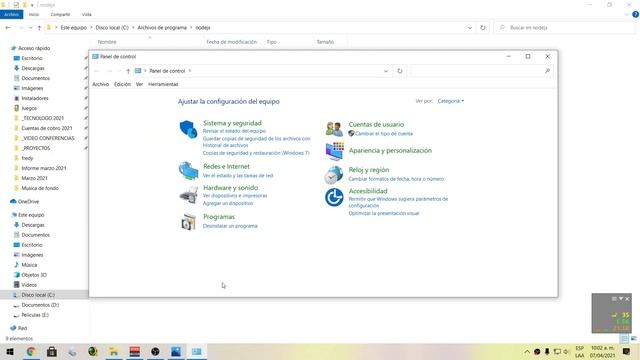The height and width of the screenshot is (360, 640).
Task: Show hidden tray icons chevron
Action: pyautogui.click(x=527, y=351)
